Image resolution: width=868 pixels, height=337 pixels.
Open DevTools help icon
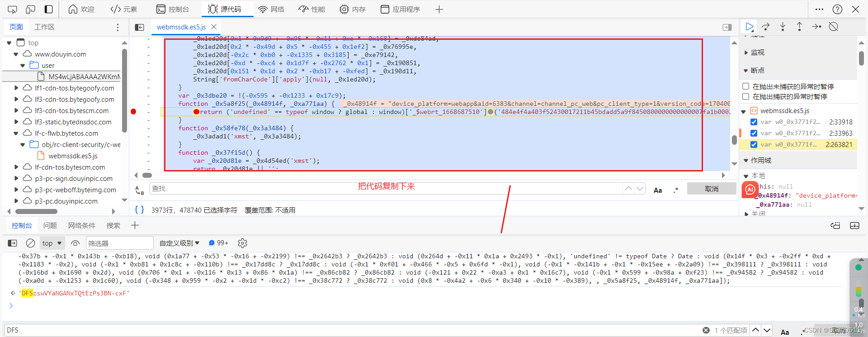837,9
